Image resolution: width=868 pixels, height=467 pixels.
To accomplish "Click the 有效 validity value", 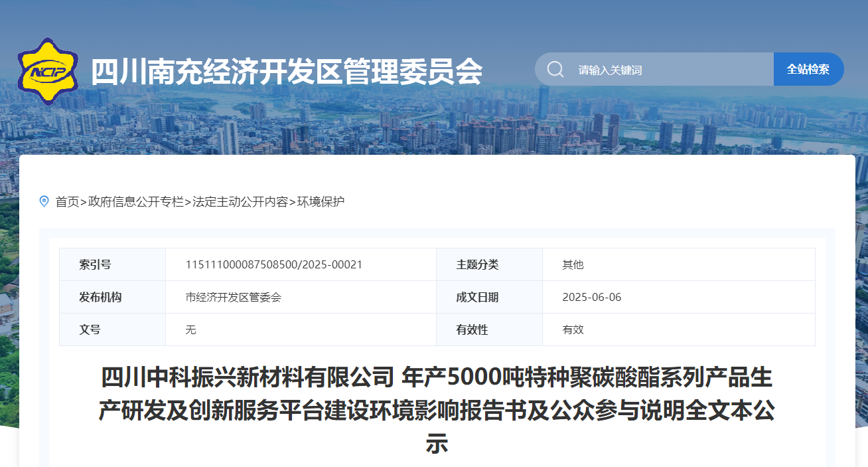I will tap(573, 329).
